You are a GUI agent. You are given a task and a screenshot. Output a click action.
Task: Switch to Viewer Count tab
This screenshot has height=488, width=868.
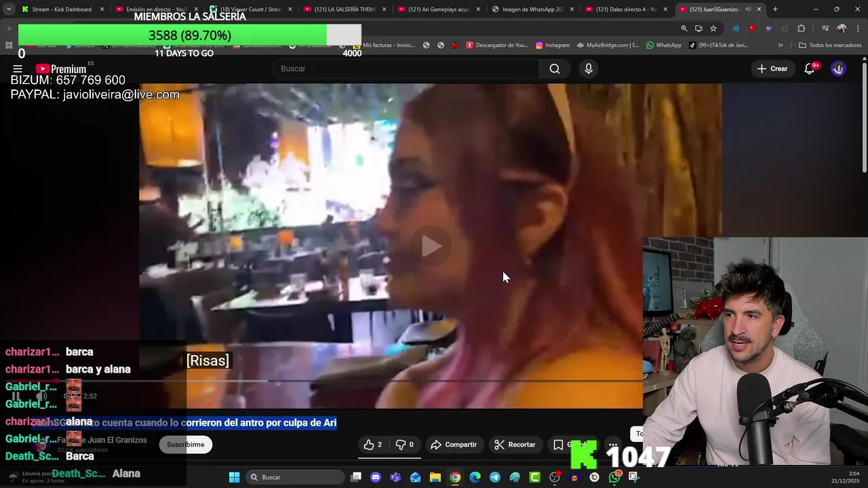coord(250,9)
